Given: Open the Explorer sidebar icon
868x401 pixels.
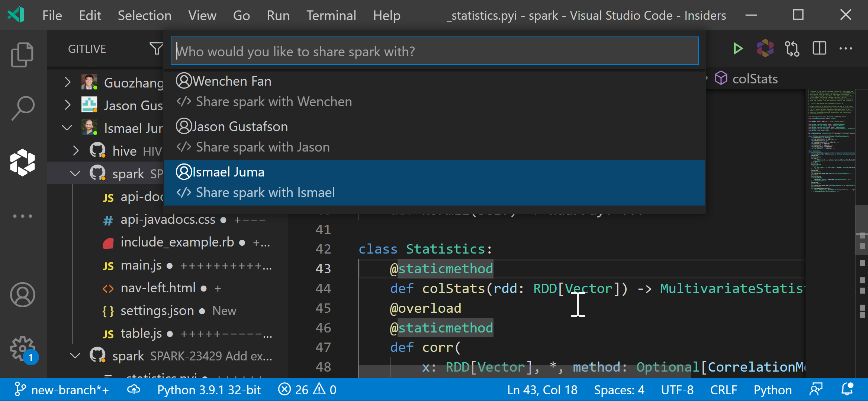Looking at the screenshot, I should coord(22,54).
